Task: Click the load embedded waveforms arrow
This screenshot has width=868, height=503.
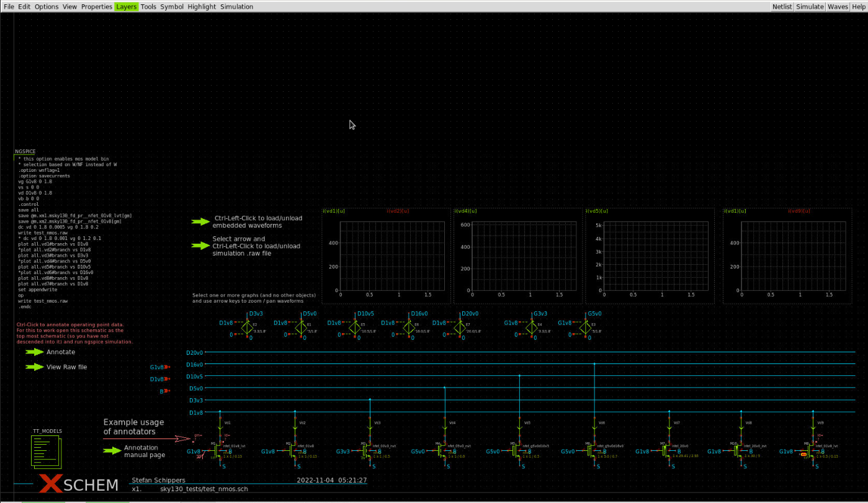Action: tap(201, 221)
